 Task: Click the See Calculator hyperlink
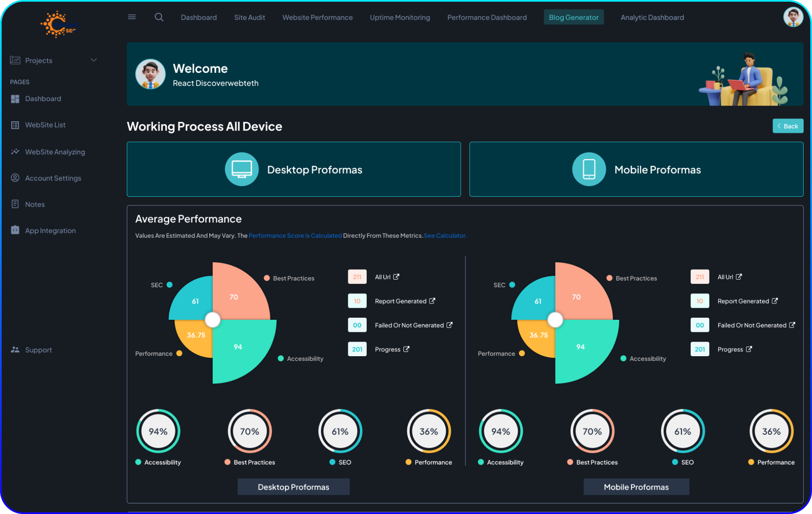click(446, 236)
